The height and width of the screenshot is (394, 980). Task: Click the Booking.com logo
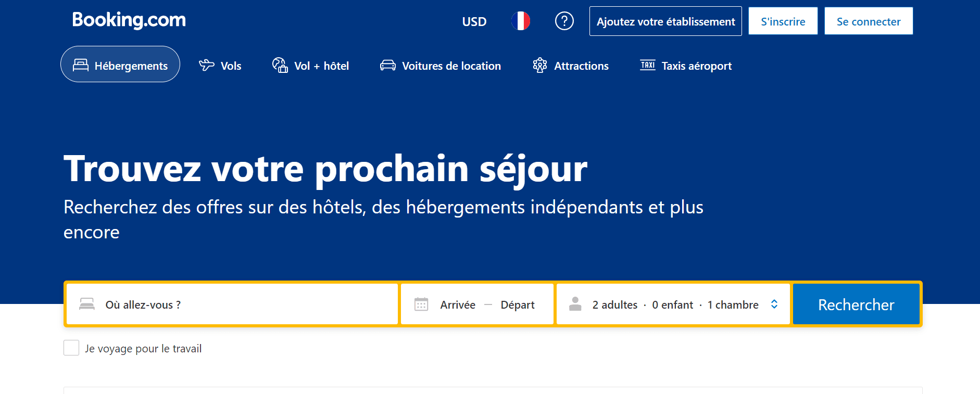129,20
